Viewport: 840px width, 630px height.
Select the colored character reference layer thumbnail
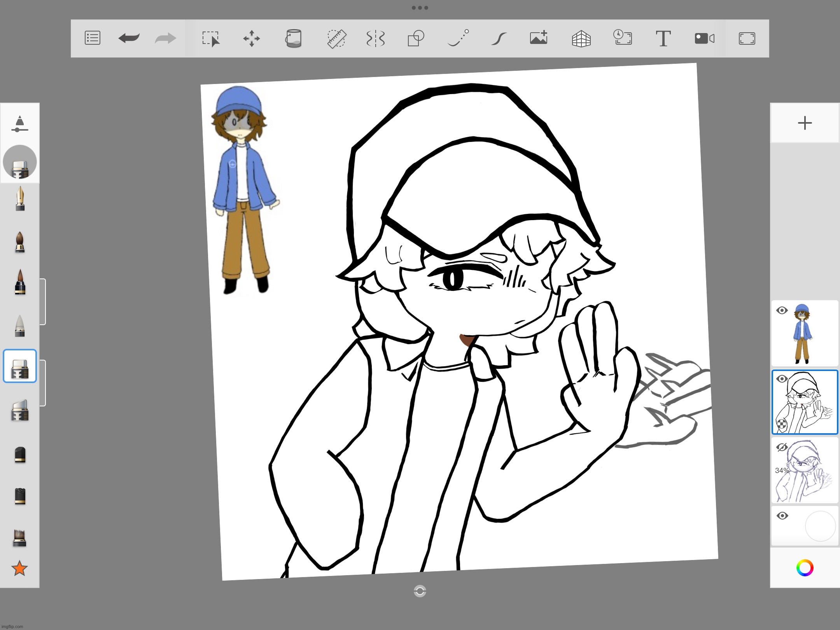point(805,333)
